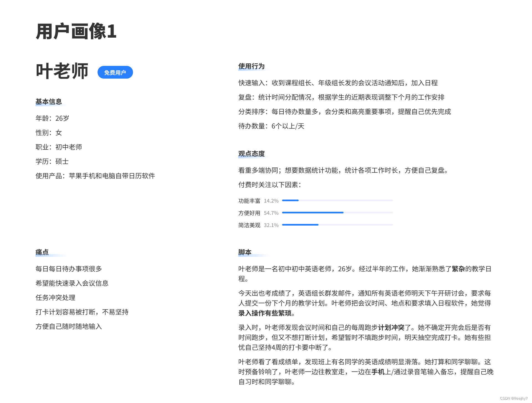This screenshot has width=532, height=403.
Task: Click the 待办数量：6个以上/天 line
Action: click(271, 126)
